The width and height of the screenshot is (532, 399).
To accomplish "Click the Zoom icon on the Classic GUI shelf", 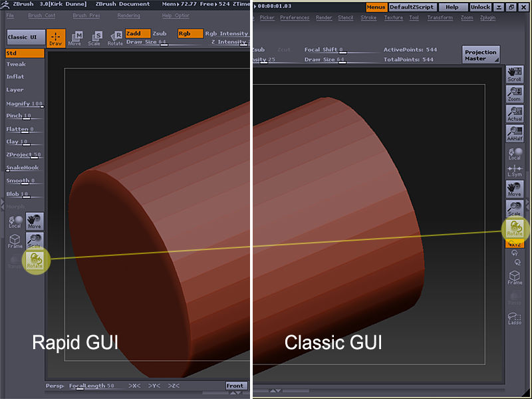I will (514, 94).
